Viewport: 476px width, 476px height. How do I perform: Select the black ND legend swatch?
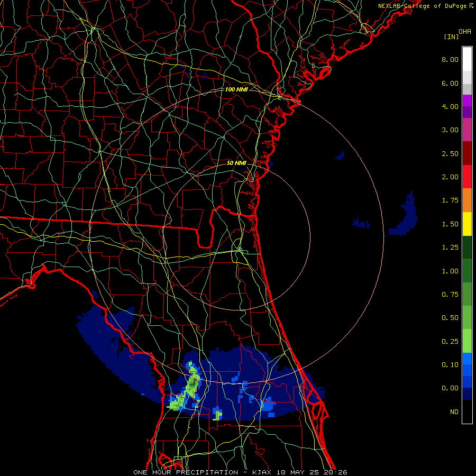[467, 411]
